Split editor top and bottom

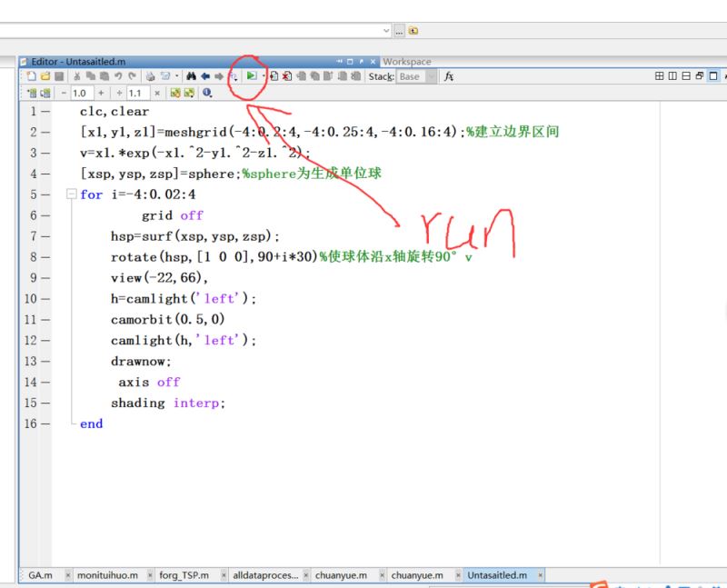[x=686, y=76]
